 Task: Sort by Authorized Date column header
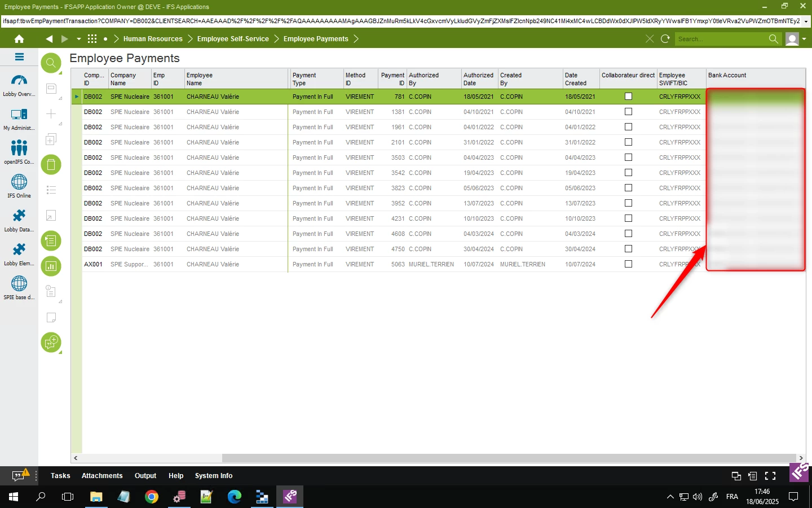[479, 79]
